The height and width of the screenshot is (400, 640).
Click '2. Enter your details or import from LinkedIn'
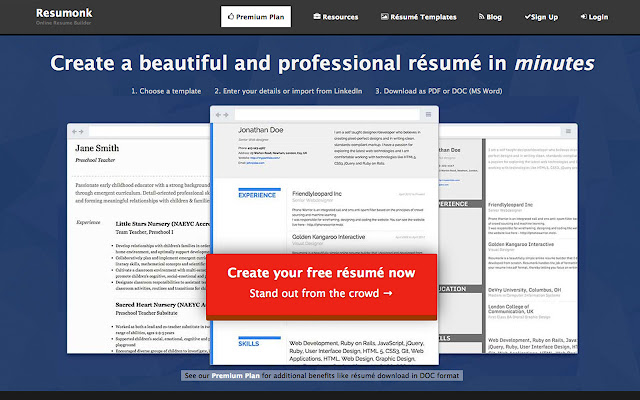coord(288,91)
